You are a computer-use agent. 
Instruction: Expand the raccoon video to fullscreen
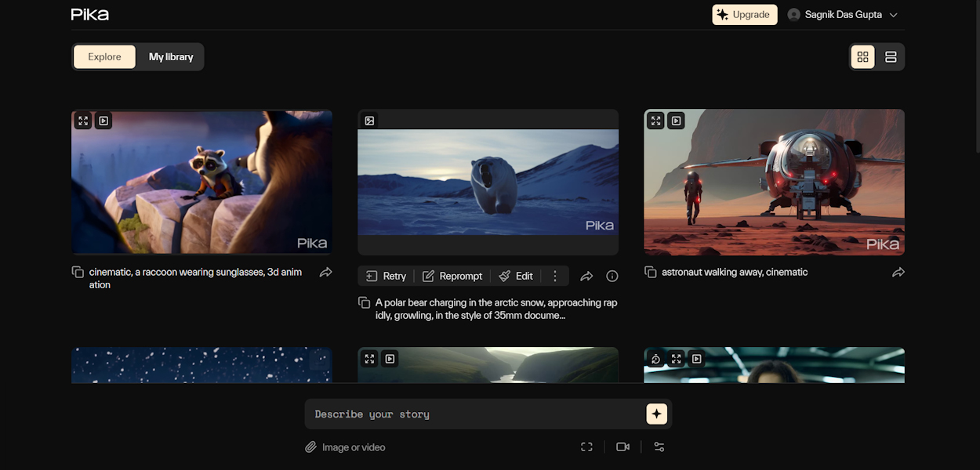(83, 121)
